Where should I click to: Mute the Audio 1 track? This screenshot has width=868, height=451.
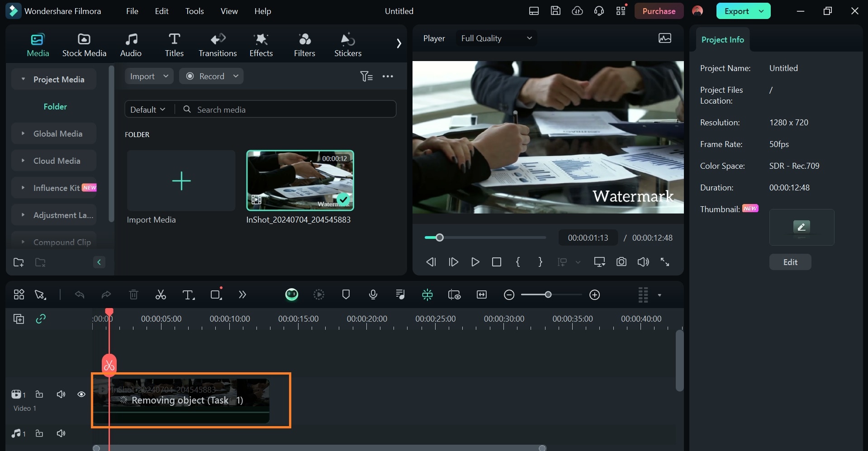61,433
